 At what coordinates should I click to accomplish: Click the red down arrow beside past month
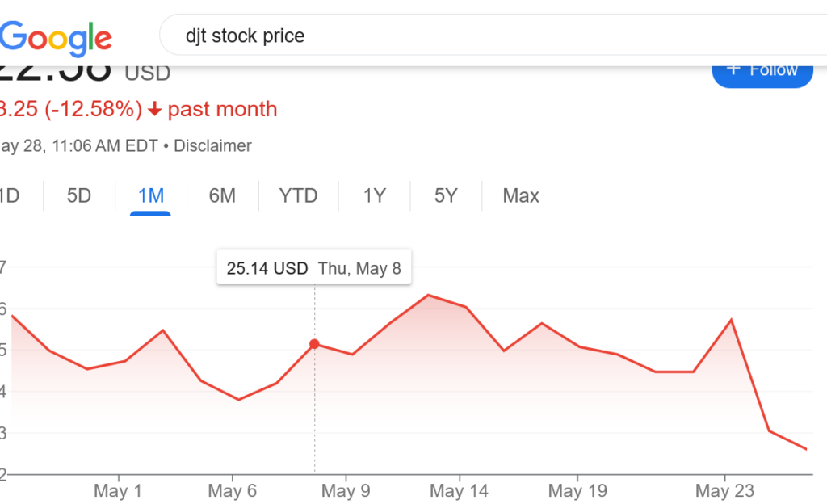[x=155, y=109]
